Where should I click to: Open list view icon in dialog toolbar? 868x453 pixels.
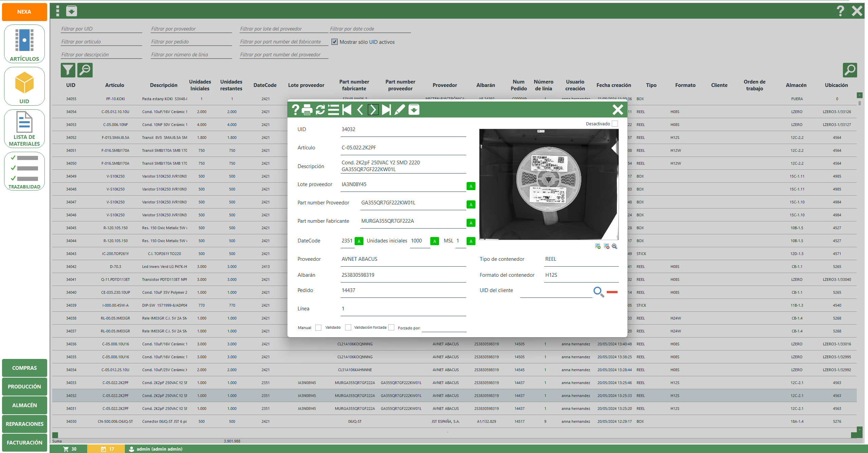[333, 110]
